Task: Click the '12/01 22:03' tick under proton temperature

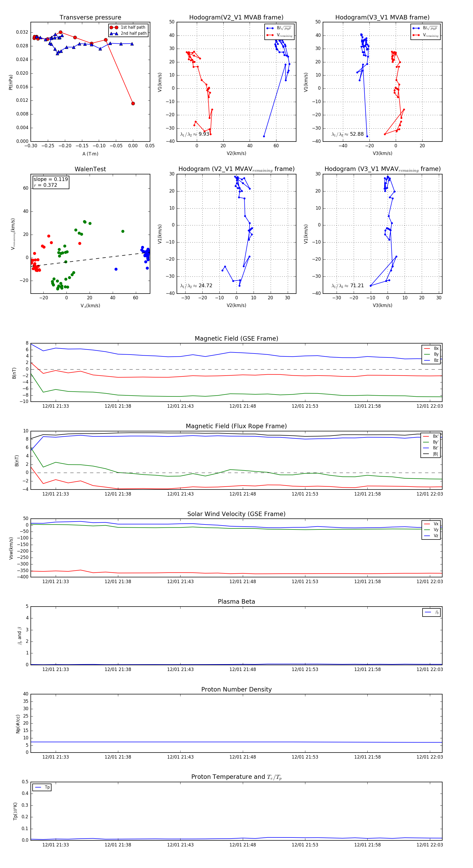Action: tap(430, 845)
